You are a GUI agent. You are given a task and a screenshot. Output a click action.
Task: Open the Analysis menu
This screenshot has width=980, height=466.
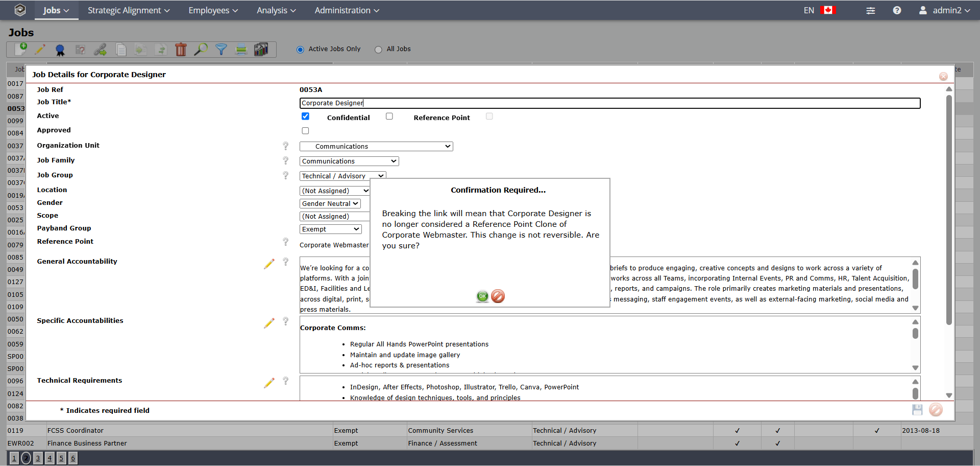(276, 10)
